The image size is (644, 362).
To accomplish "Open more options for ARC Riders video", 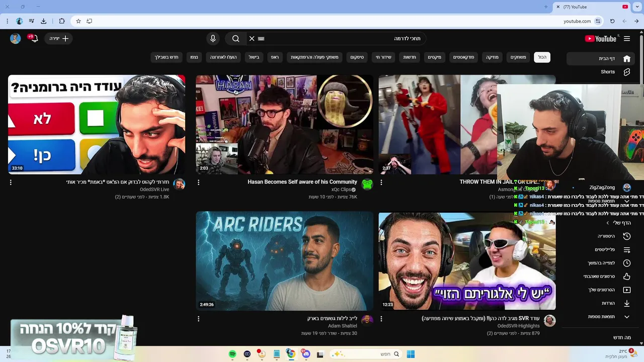I will tap(198, 319).
